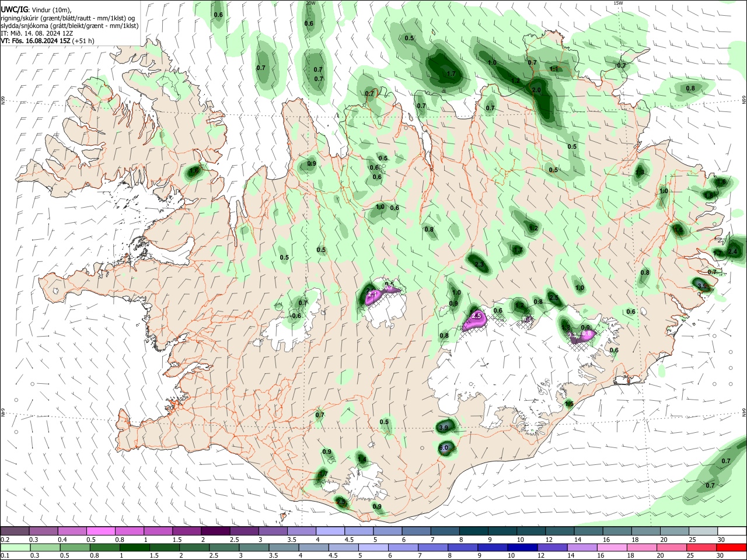Click the valid time VT: Fös. 16.08.2024 15Z
This screenshot has height=560, width=747.
pyautogui.click(x=36, y=41)
